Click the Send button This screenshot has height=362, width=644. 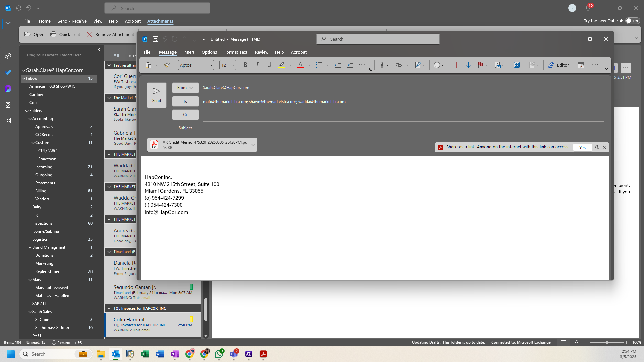(157, 95)
